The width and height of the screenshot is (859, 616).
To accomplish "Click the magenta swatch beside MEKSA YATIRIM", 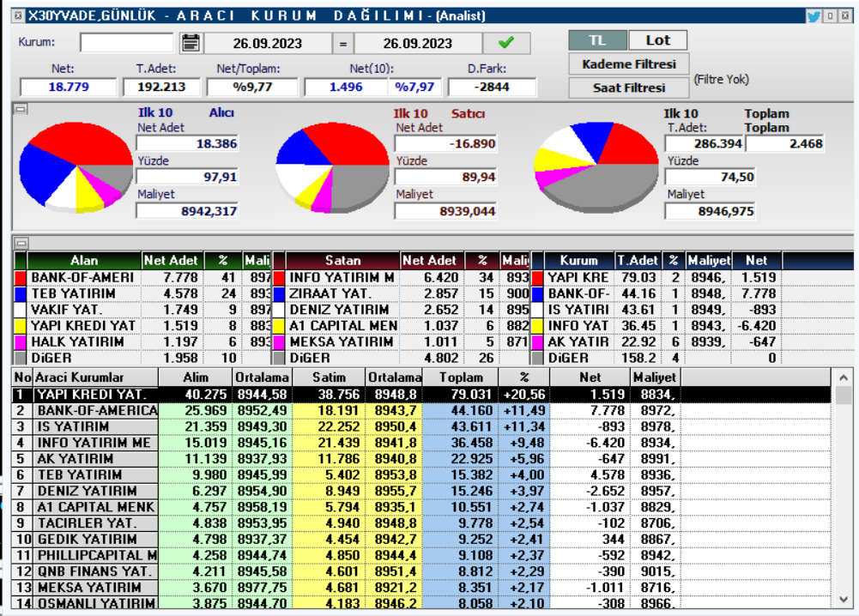I will click(279, 342).
